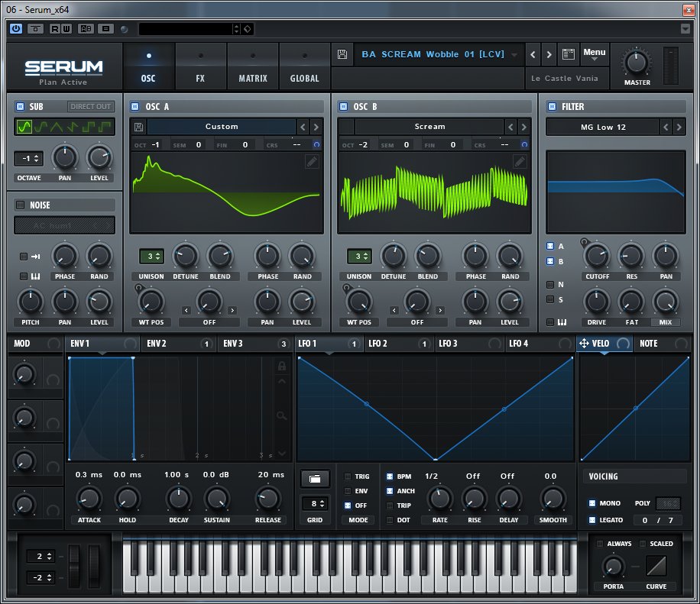Click the pitch bend wheel

point(75,565)
